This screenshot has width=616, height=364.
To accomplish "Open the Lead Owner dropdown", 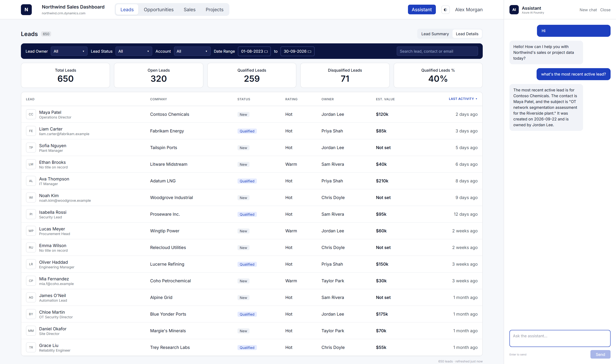I will click(69, 51).
